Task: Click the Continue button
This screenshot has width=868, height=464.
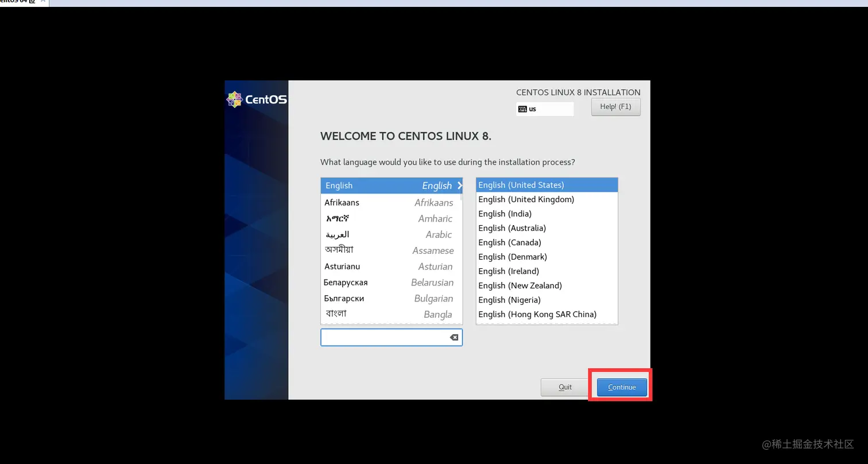Action: point(622,387)
